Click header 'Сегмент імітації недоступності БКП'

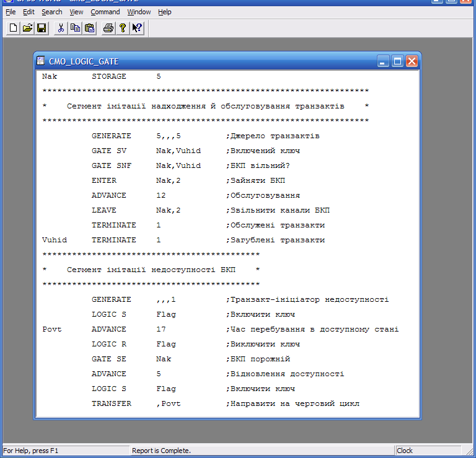(x=151, y=270)
